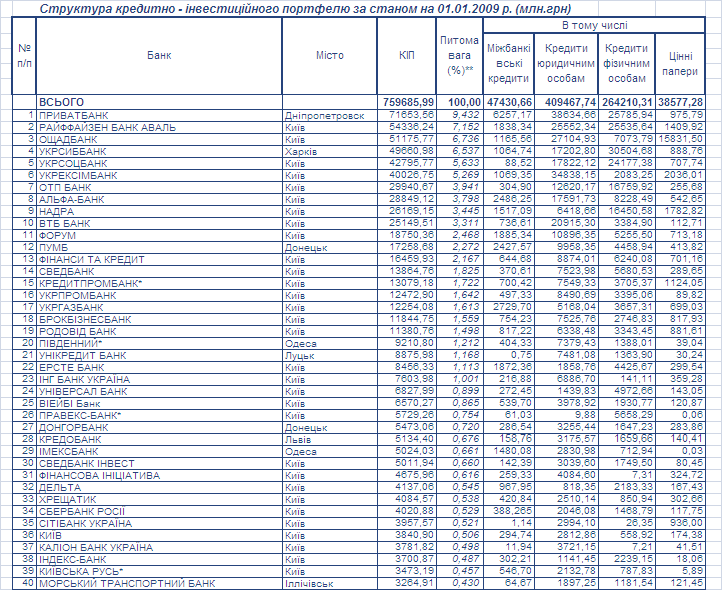Click 'РАЙФФАЙЗЕН БАНК АВАЛЬ' cell
Screen dimensions: 722x590
159,127
